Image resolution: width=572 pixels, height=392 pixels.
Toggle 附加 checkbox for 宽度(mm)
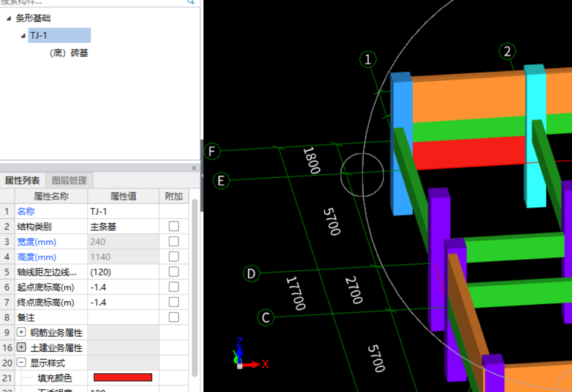click(x=174, y=242)
